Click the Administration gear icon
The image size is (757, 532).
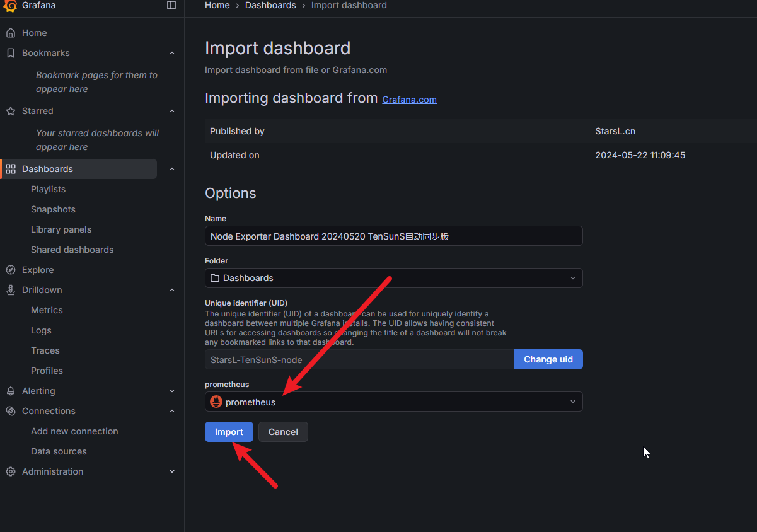[11, 471]
